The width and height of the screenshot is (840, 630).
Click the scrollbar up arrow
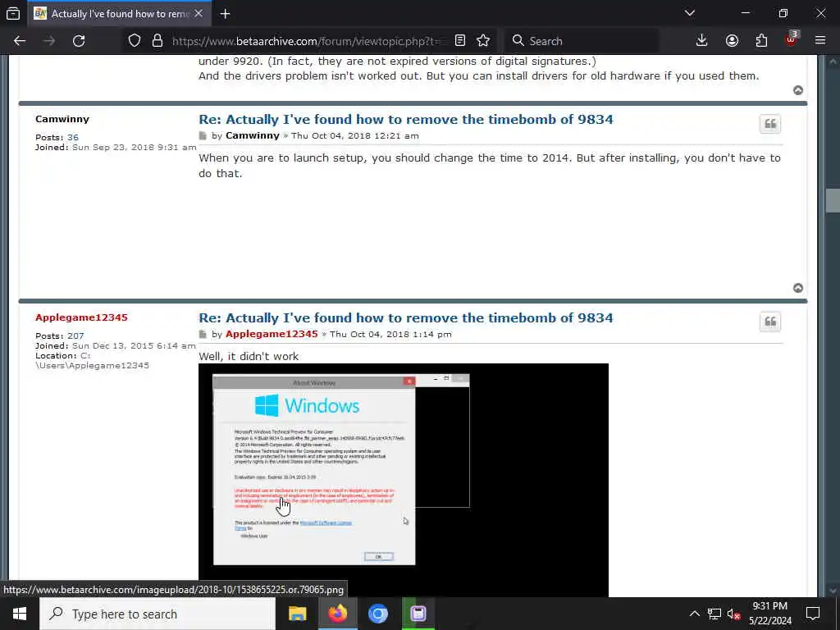click(x=833, y=62)
